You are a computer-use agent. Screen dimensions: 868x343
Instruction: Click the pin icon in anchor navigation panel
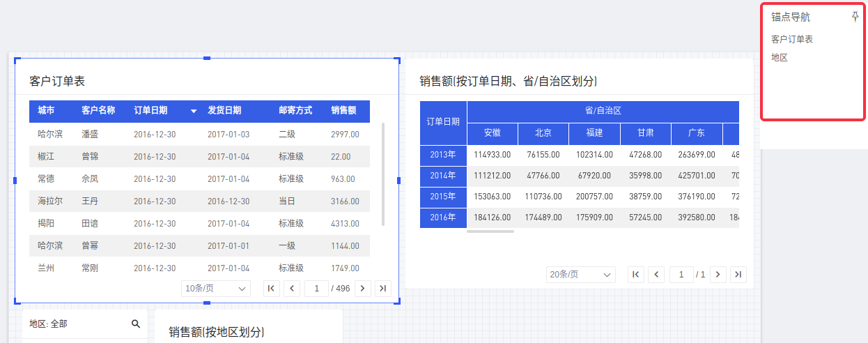(855, 17)
